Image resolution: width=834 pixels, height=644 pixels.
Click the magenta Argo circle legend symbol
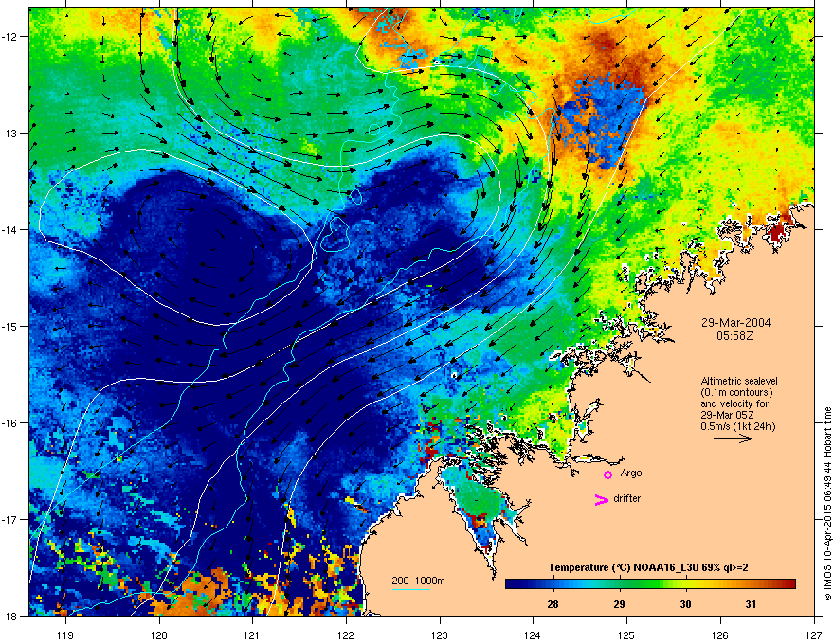(x=607, y=474)
